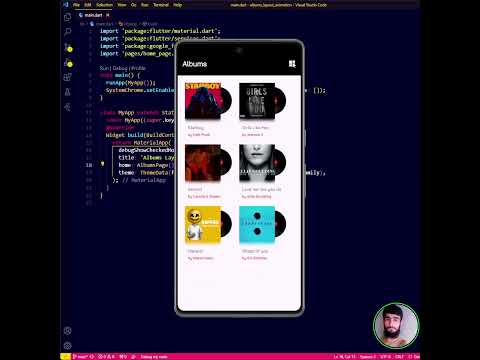Click the CRLF line ending status item
The width and height of the screenshot is (480, 360).
point(399,356)
